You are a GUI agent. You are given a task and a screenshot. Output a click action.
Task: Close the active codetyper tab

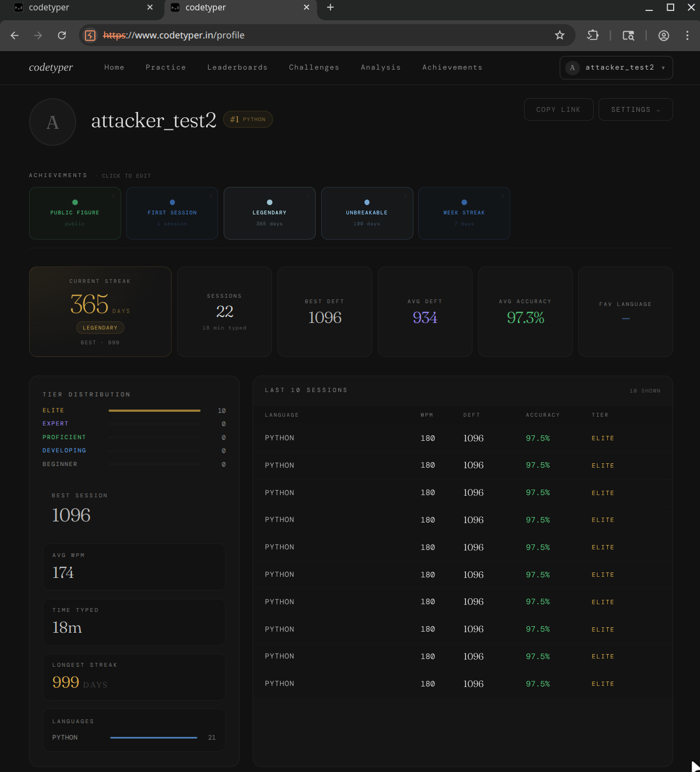(306, 8)
